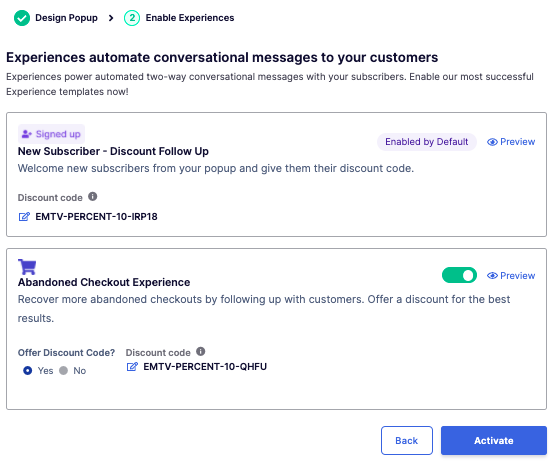Toggle off Abandoned Checkout Experience switch
This screenshot has height=466, width=558.
(459, 275)
